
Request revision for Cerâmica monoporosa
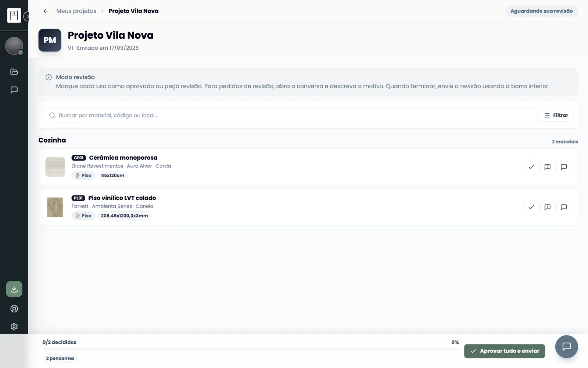point(547,167)
